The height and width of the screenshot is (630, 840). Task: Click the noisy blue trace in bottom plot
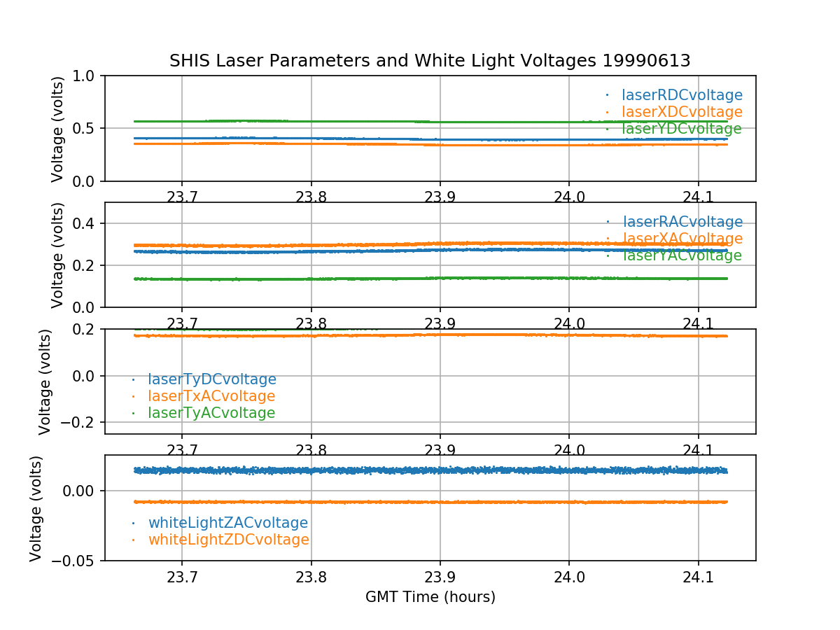coord(420,470)
